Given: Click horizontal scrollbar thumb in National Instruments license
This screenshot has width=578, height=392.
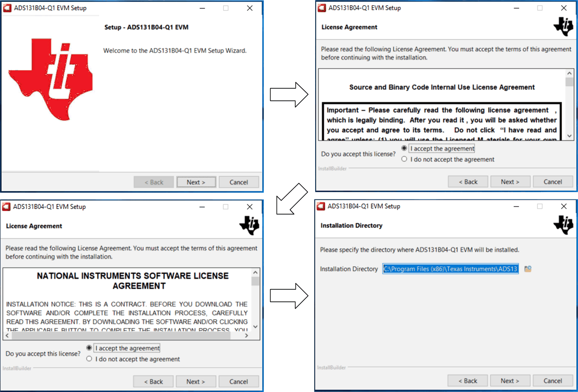Looking at the screenshot, I should pyautogui.click(x=121, y=335).
